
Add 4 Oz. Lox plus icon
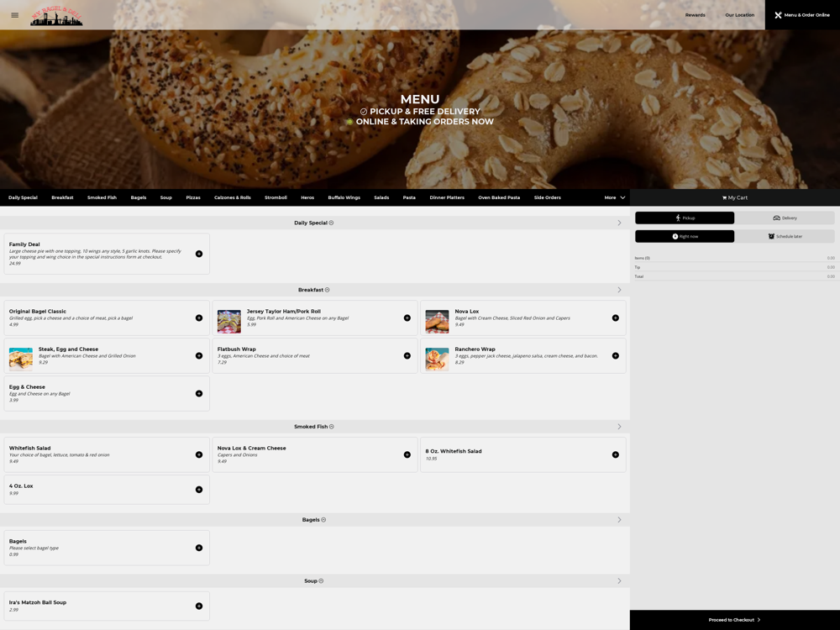pyautogui.click(x=199, y=490)
